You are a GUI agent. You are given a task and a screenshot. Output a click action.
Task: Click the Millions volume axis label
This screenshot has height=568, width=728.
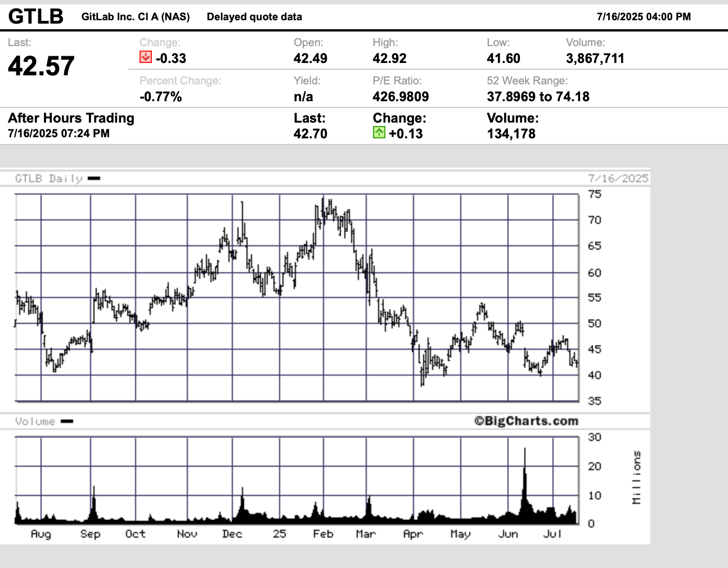point(636,477)
